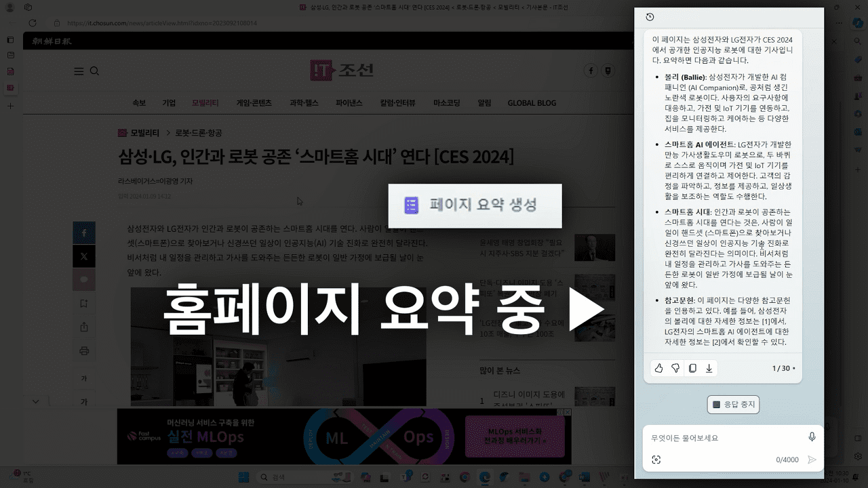
Task: Share the article on X
Action: click(x=84, y=256)
